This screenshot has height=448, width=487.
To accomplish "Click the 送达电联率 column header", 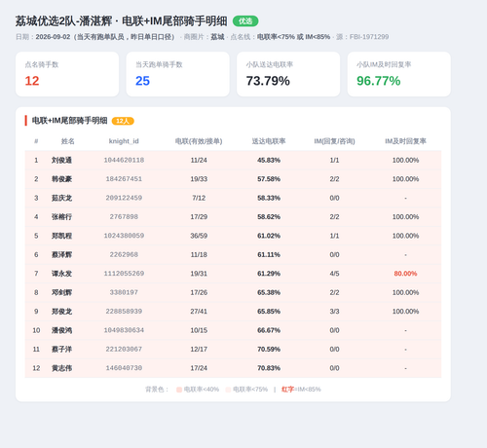I will pos(269,141).
